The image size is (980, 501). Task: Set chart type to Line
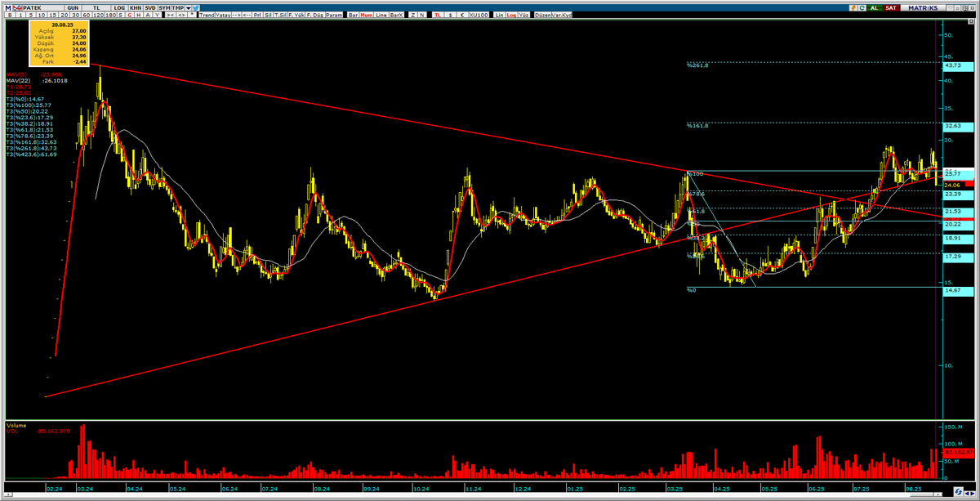click(x=381, y=15)
